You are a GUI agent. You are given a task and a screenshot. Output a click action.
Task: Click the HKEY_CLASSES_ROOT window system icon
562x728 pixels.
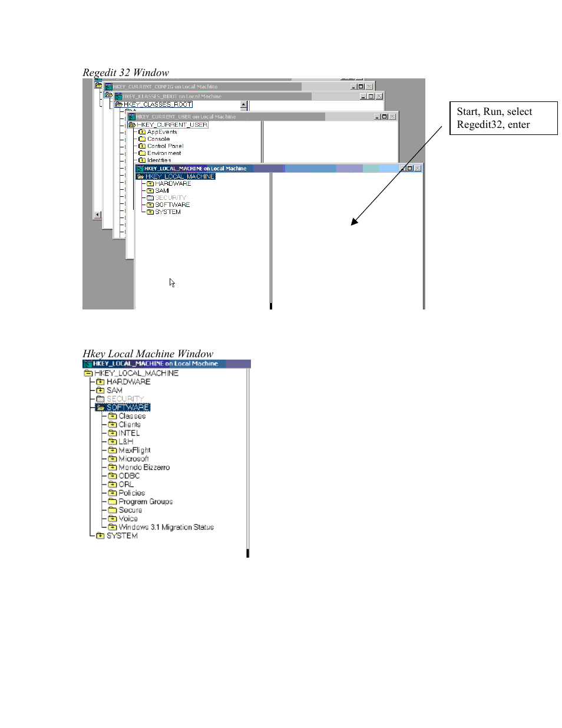tap(118, 96)
